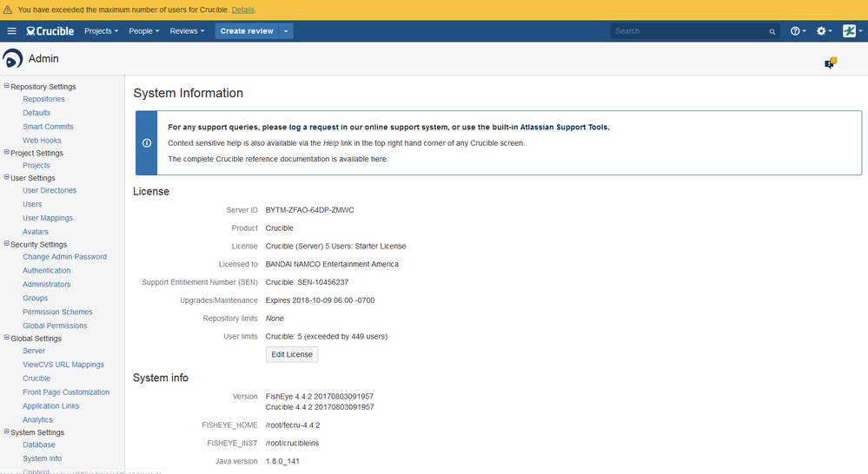Click the feedback notification icon
868x474 pixels.
831,63
